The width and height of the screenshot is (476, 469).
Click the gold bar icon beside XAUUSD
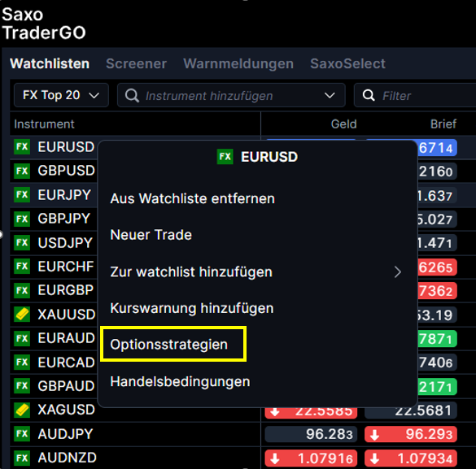click(22, 314)
